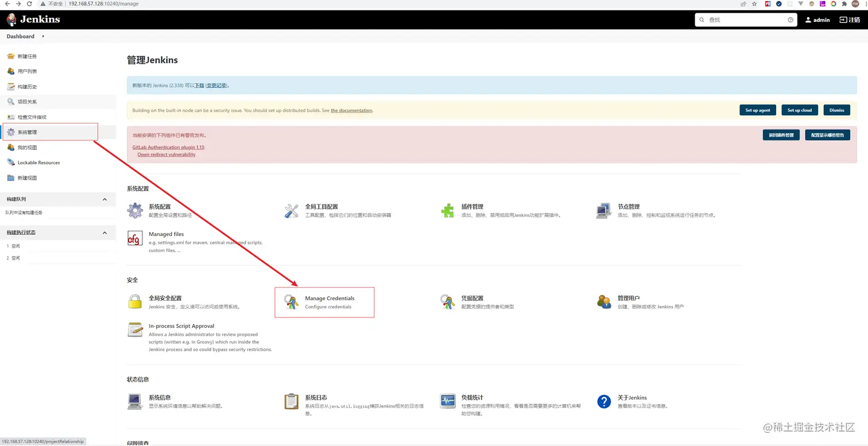Open the 下载 link for new Jenkins version

(199, 85)
